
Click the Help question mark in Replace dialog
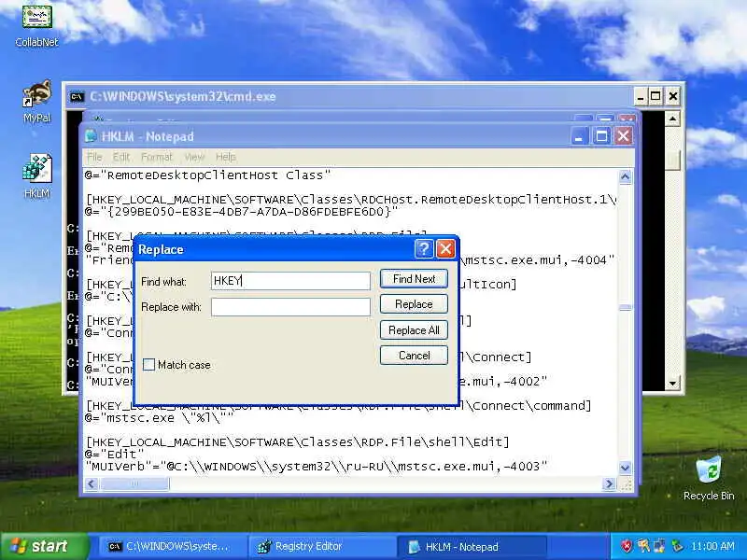click(x=424, y=248)
